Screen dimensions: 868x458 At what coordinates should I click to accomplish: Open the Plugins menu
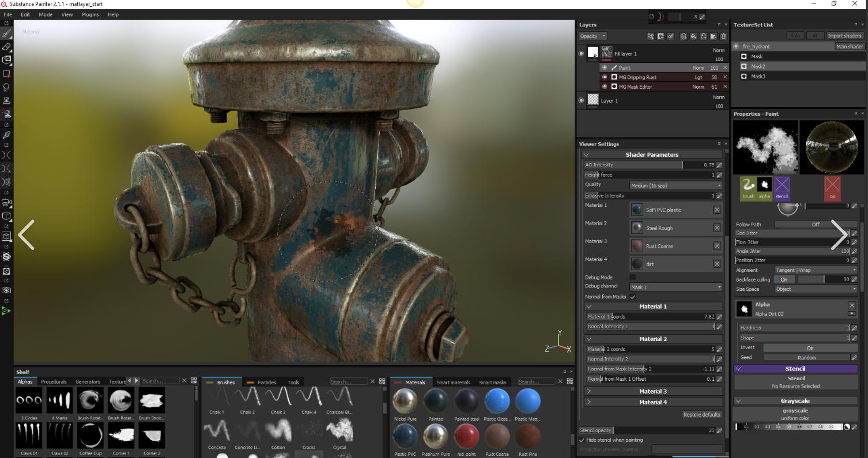(x=90, y=14)
